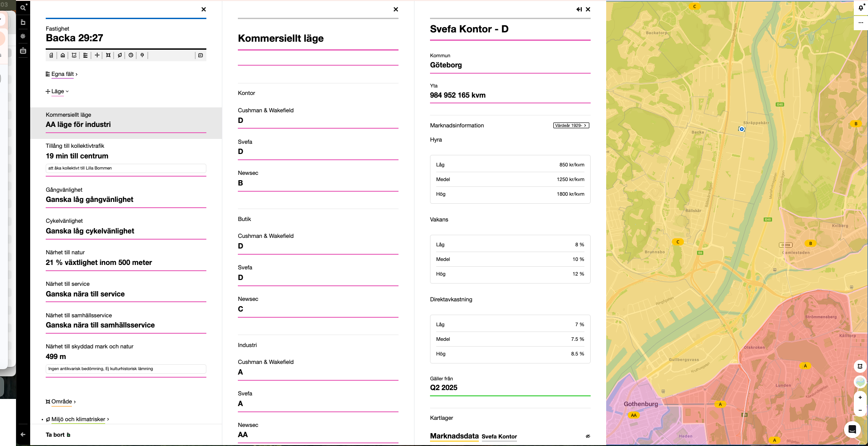Click the Ta bort button

58,435
